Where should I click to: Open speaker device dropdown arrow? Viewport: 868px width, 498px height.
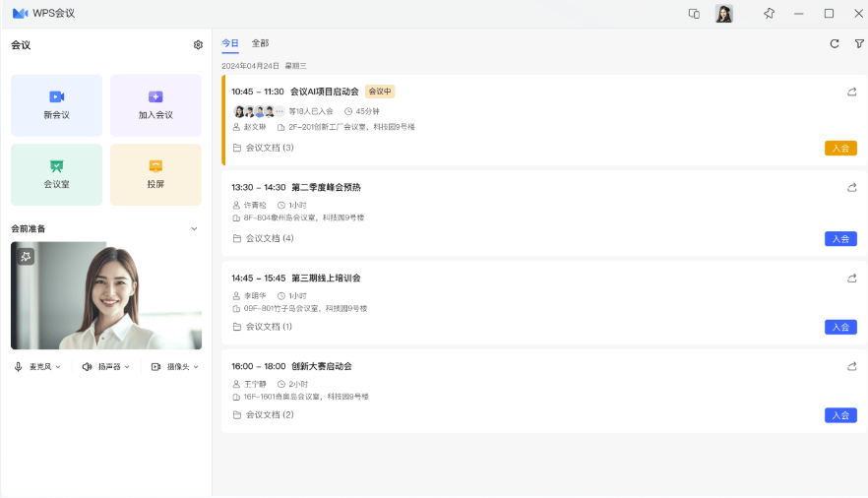click(127, 367)
